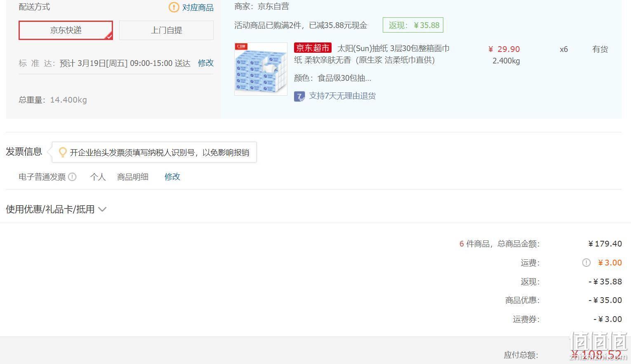Click the 商品优惠 -¥35.00 value
631x364 pixels.
click(x=605, y=300)
